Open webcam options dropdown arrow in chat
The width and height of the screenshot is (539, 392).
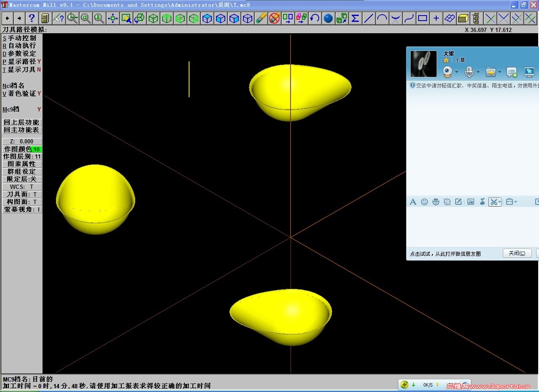pos(456,72)
